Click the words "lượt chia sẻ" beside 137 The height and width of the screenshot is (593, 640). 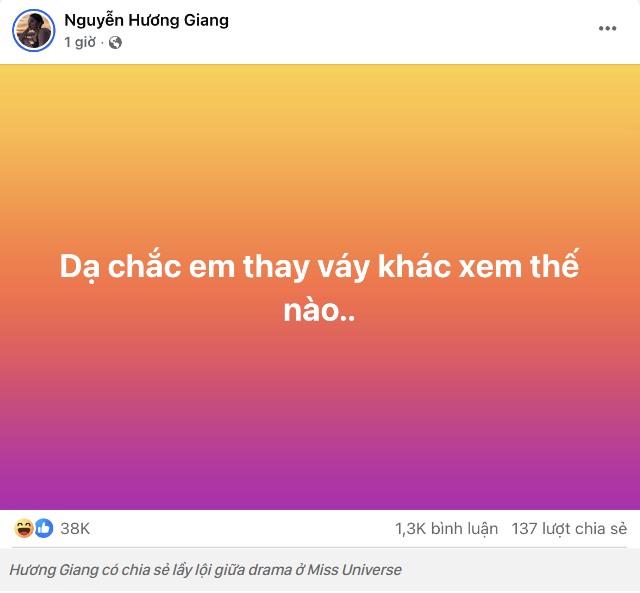pyautogui.click(x=583, y=528)
